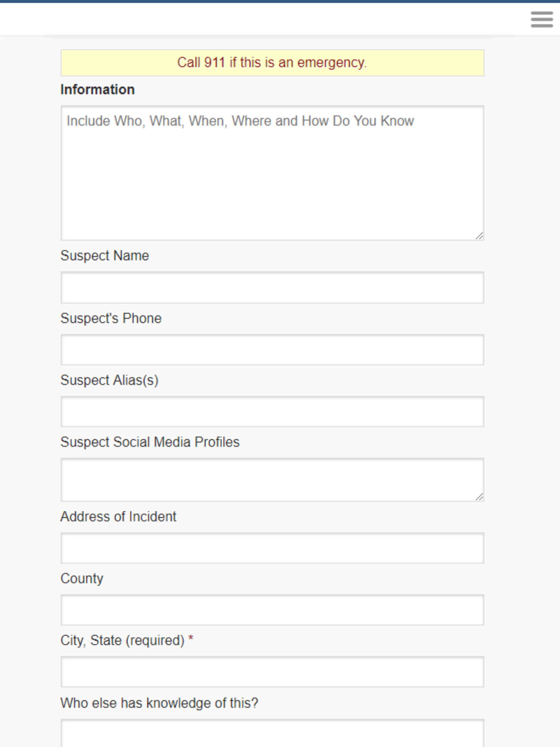The width and height of the screenshot is (560, 747).
Task: Click the Information section heading
Action: click(x=97, y=89)
